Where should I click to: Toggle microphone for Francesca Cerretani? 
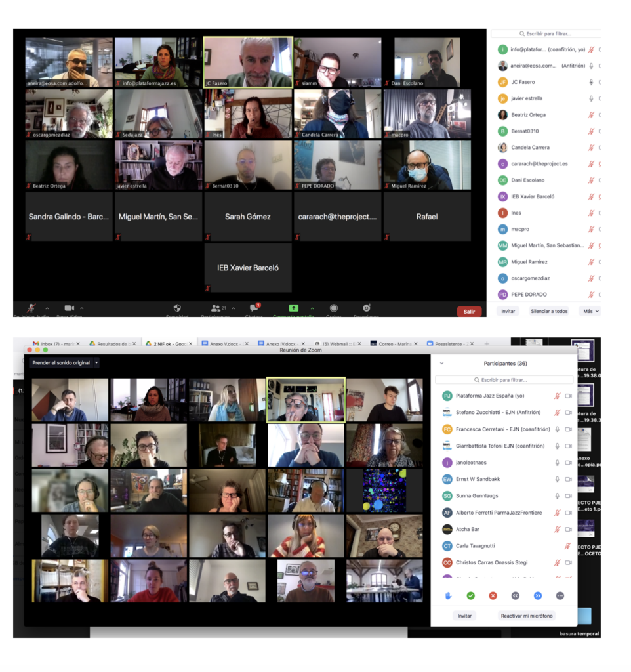click(x=557, y=429)
